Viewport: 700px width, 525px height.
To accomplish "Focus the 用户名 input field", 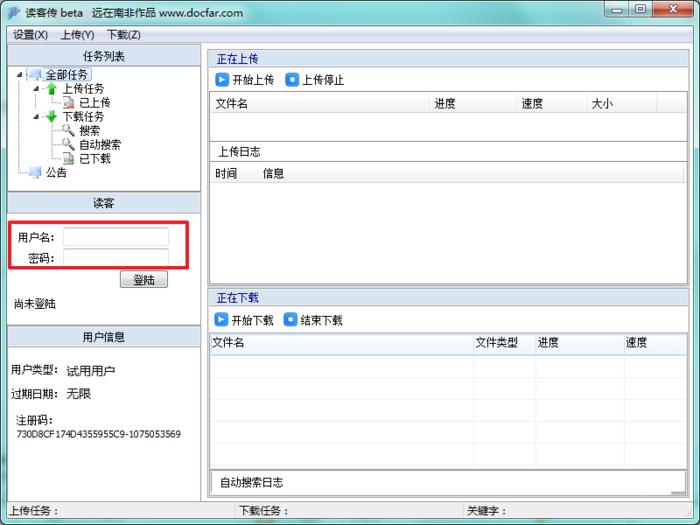I will [x=116, y=237].
